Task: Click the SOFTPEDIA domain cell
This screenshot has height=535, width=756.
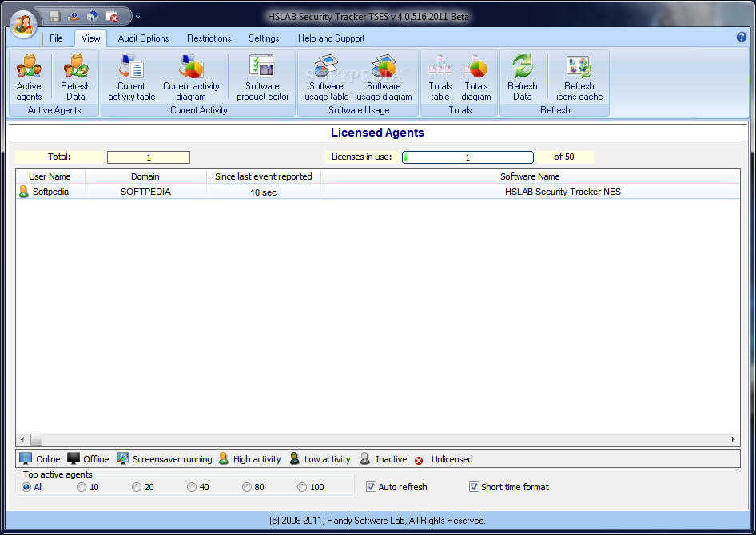Action: pyautogui.click(x=145, y=192)
